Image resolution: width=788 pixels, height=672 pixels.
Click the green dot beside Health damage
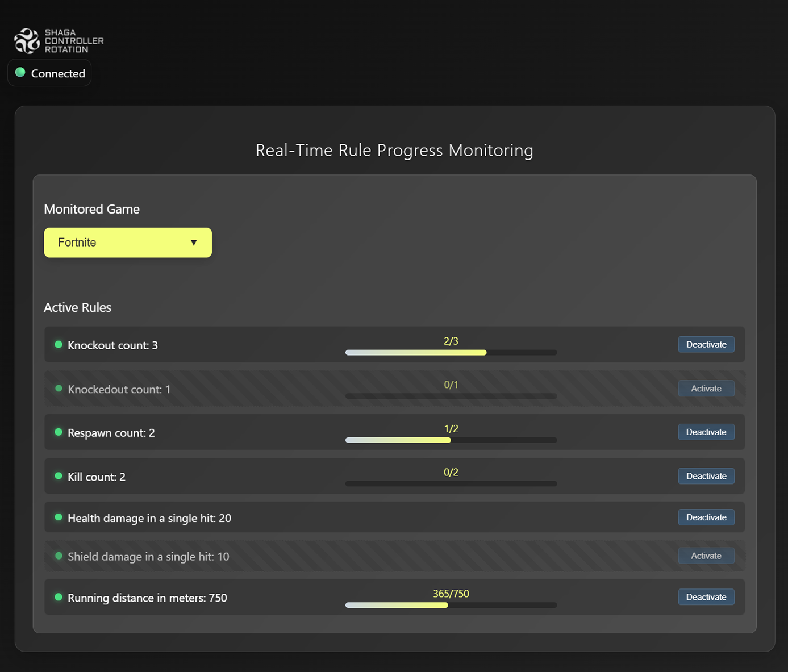59,517
